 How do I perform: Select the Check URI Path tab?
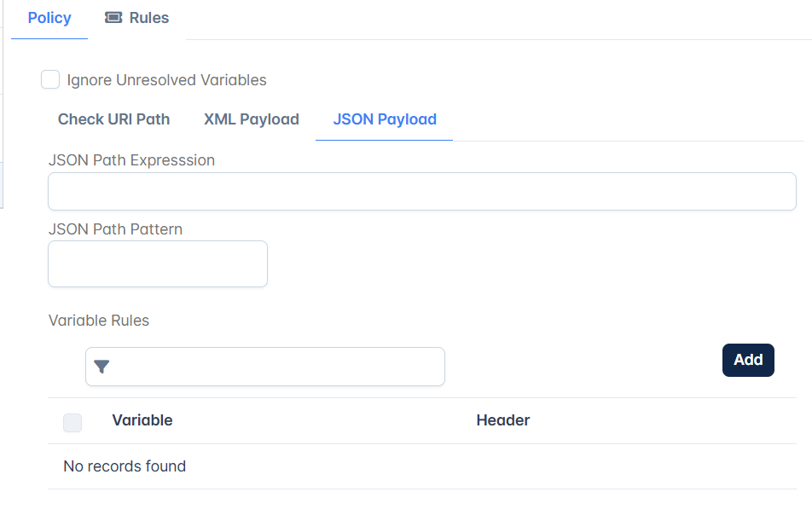coord(114,119)
